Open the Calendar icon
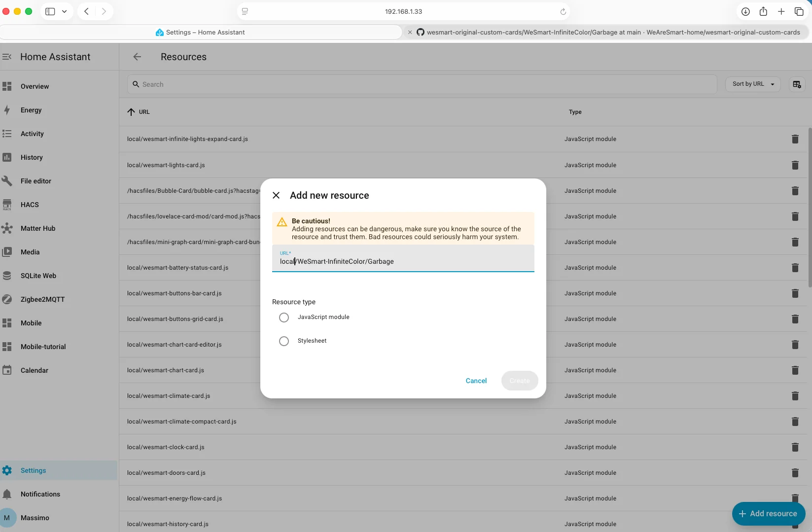 coord(7,370)
